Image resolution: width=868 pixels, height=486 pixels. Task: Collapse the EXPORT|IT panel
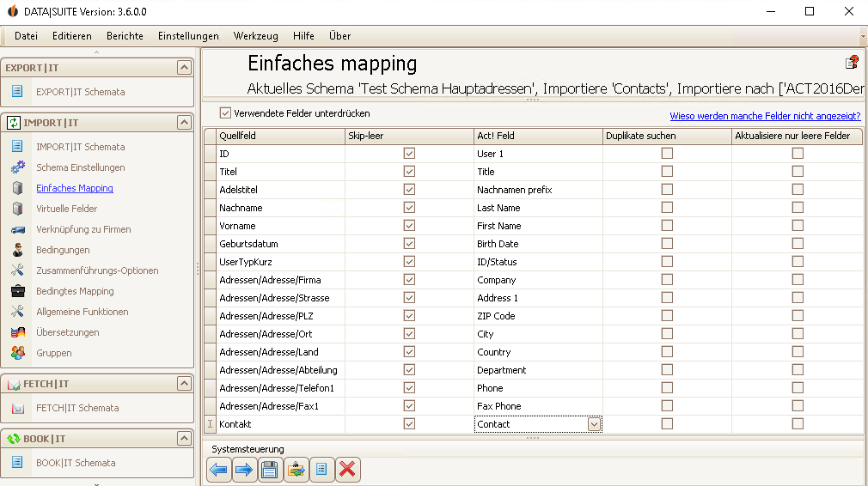[184, 68]
